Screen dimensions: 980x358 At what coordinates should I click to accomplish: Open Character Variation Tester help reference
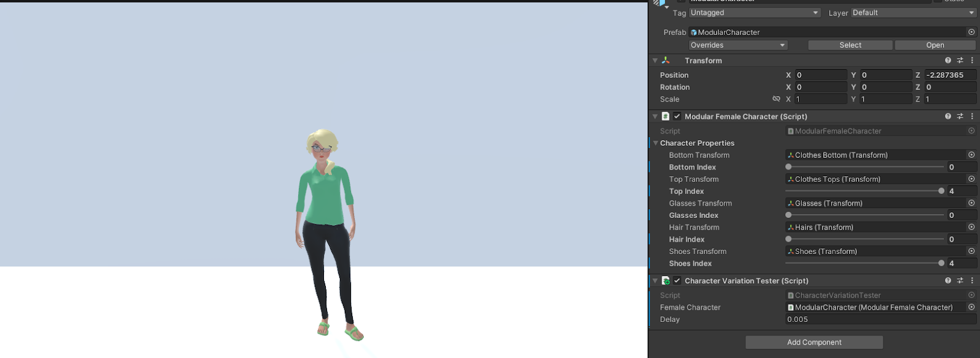coord(948,280)
